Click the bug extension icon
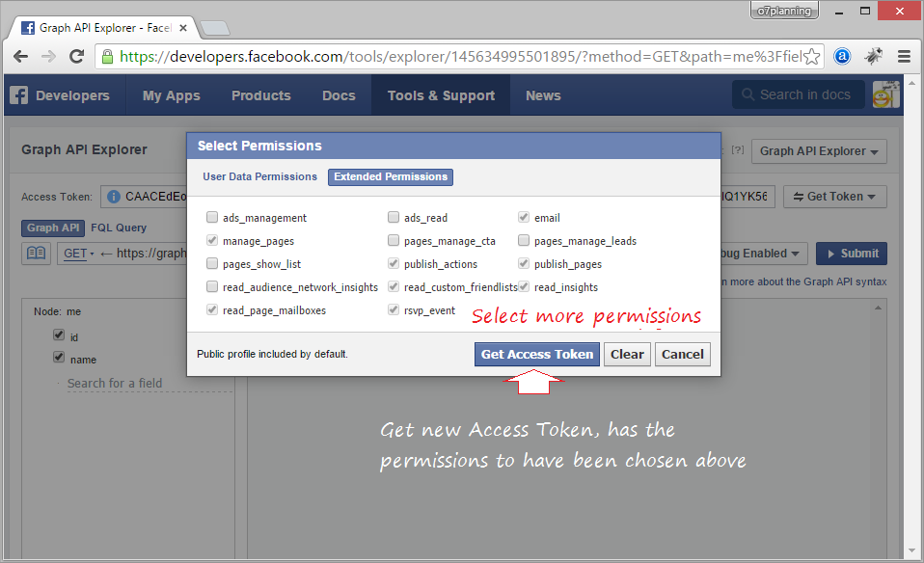Viewport: 924px width, 563px height. pos(873,57)
